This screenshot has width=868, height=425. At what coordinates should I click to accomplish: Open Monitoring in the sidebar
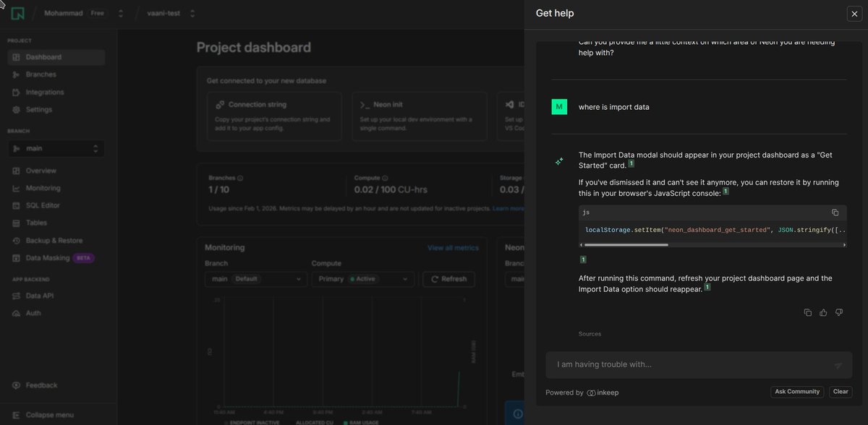(56, 188)
